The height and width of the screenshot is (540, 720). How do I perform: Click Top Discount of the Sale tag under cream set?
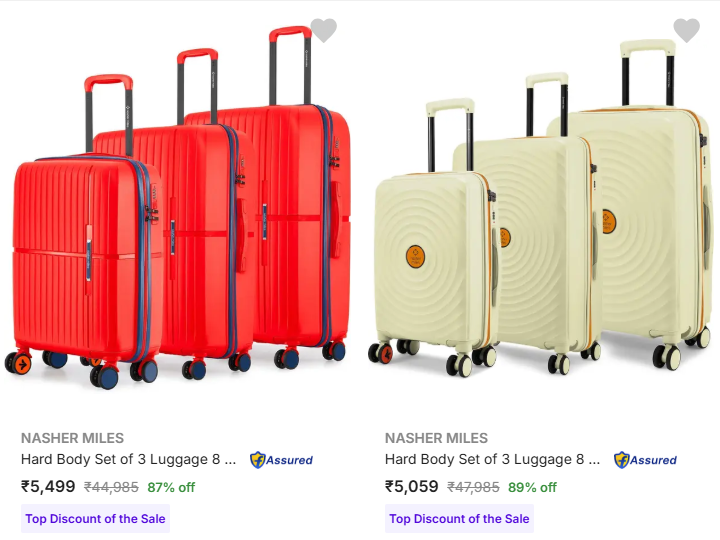click(459, 519)
